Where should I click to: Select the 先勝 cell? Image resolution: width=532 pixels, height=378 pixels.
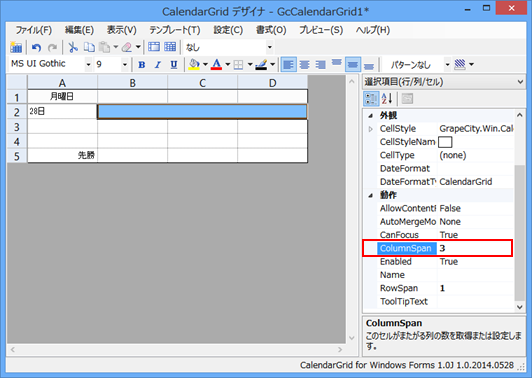[x=62, y=155]
